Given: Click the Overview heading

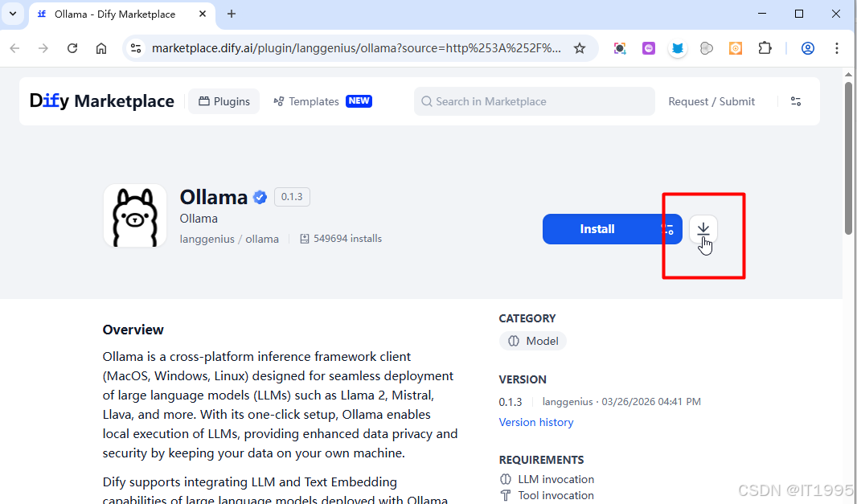Looking at the screenshot, I should coord(133,330).
